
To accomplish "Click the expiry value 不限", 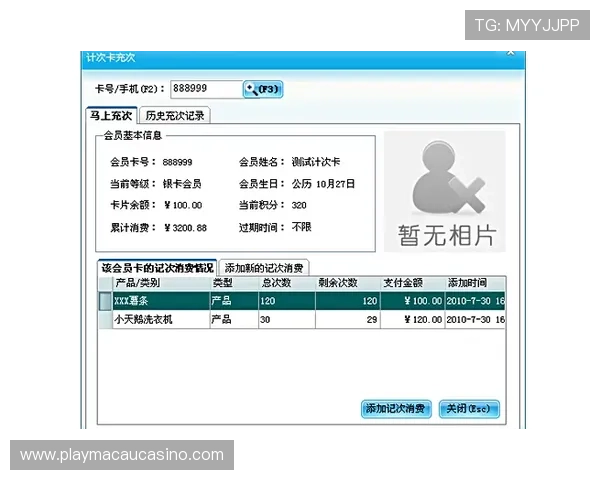I will pyautogui.click(x=302, y=227).
